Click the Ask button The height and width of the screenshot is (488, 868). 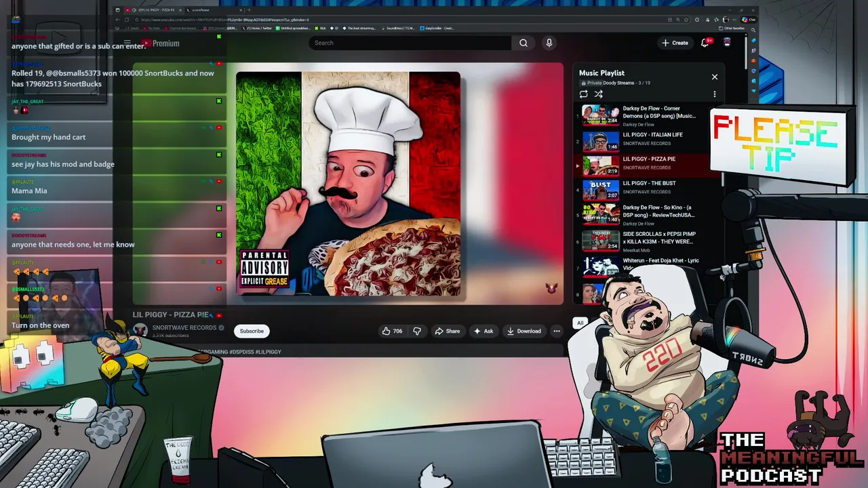(484, 331)
